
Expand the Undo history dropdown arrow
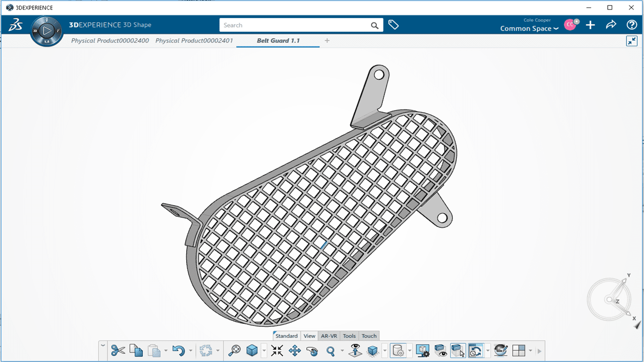point(190,350)
